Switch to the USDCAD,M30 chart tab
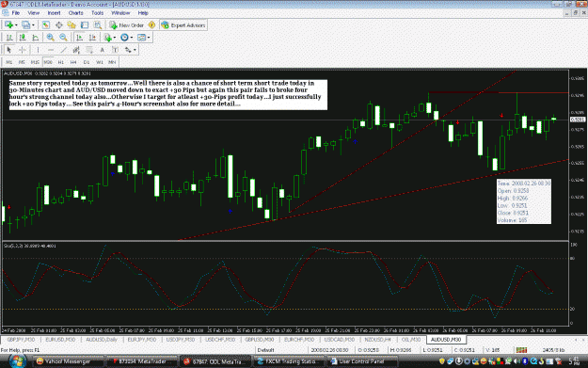588x368 pixels. click(340, 340)
